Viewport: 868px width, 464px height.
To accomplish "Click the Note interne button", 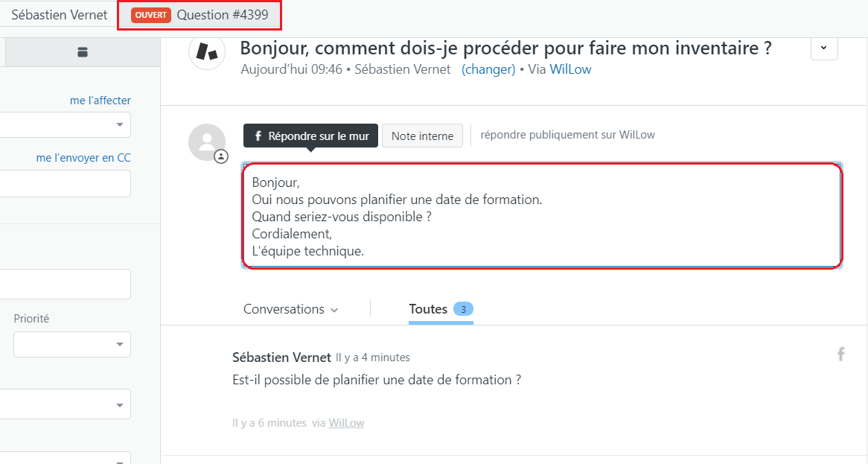I will pyautogui.click(x=422, y=136).
